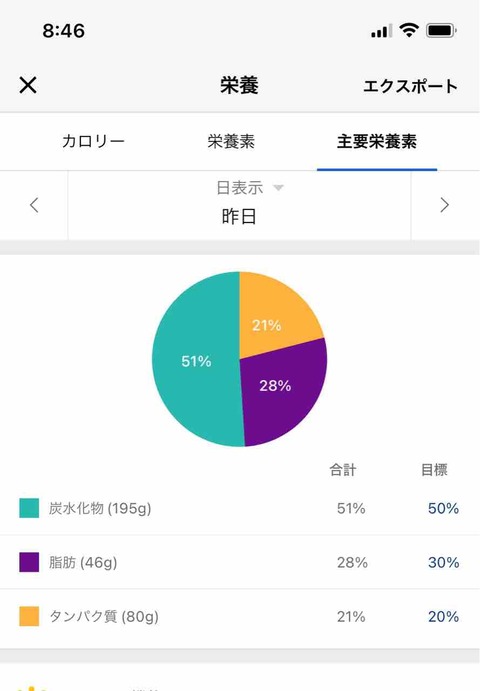480x691 pixels.
Task: Open the 30% fat goal link
Action: coord(443,562)
